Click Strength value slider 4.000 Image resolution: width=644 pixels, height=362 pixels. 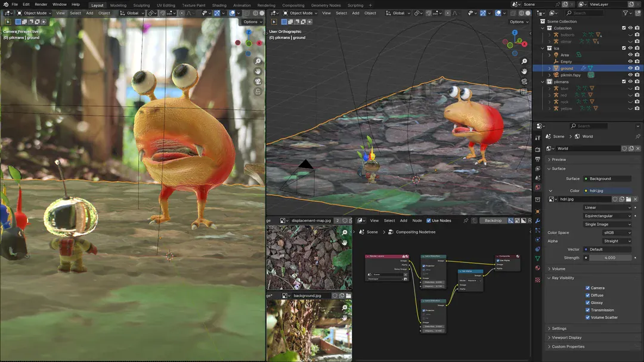(x=609, y=258)
